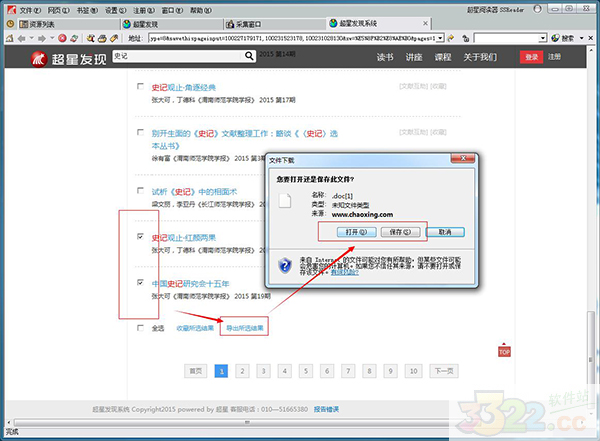600x441 pixels.
Task: Click the find/search tool icon in toolbar
Action: click(x=90, y=38)
